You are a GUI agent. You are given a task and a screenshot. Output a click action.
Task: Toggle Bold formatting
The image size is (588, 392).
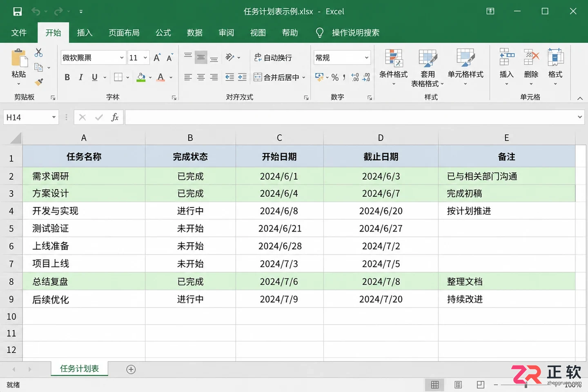[x=67, y=77]
